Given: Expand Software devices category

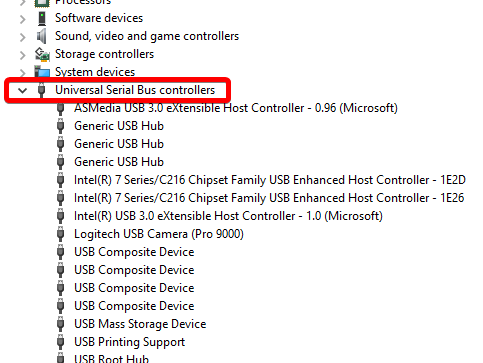Looking at the screenshot, I should (x=22, y=19).
